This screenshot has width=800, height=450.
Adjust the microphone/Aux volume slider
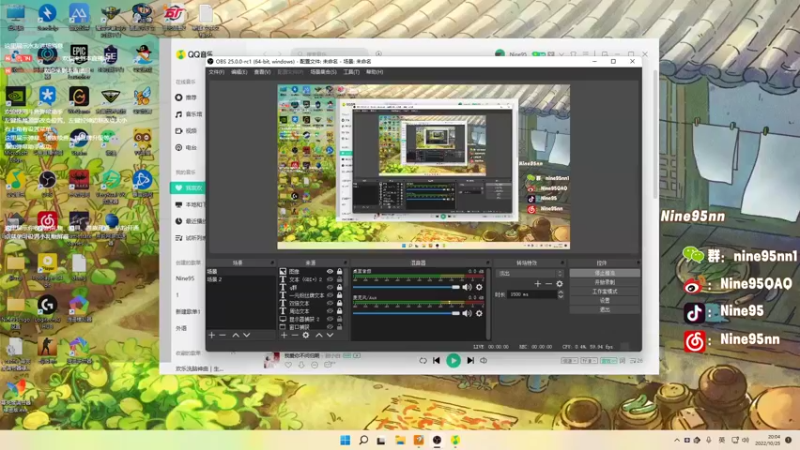pos(406,313)
